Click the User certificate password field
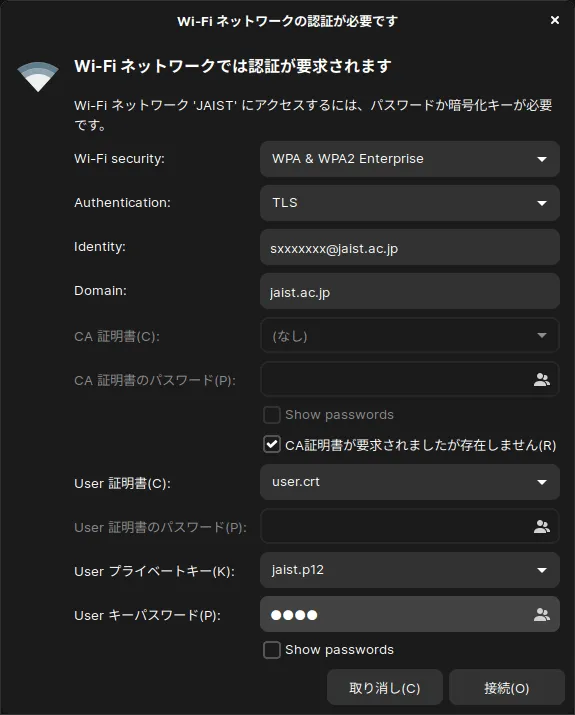Image resolution: width=575 pixels, height=715 pixels. [409, 526]
